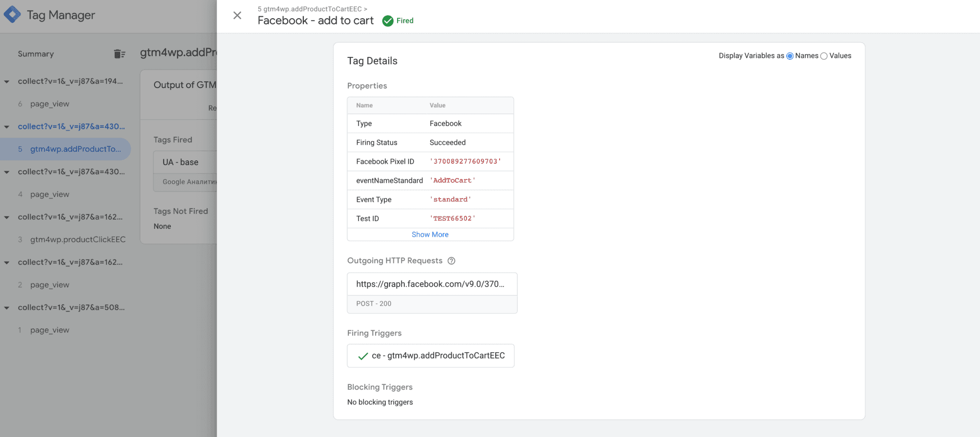The height and width of the screenshot is (437, 980).
Task: Select the Names display variables radio
Action: coord(790,56)
